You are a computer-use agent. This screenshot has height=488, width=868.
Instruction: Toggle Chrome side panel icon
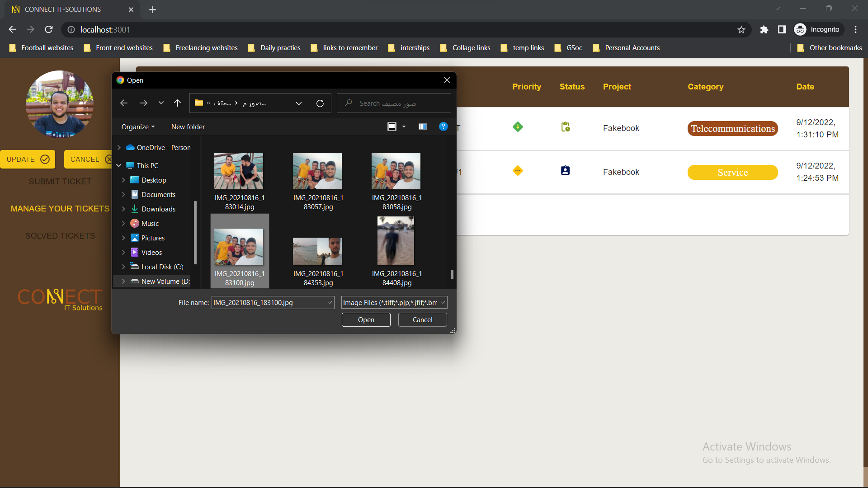782,29
